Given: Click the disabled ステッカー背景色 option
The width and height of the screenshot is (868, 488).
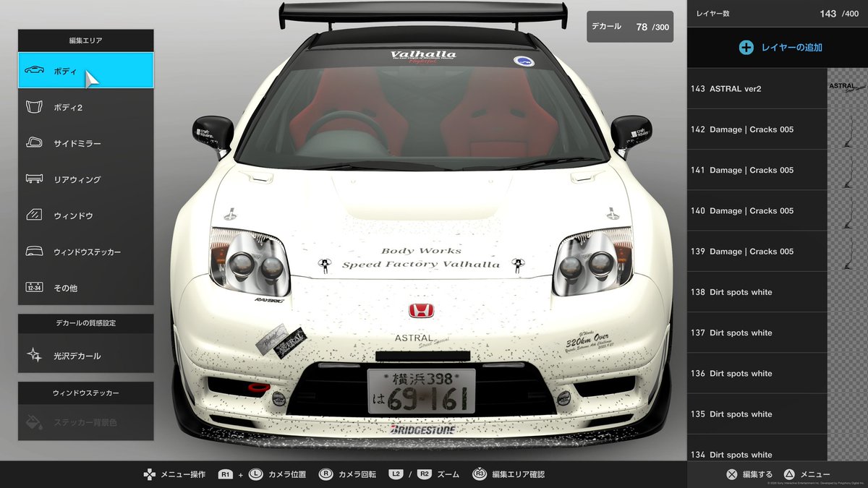Looking at the screenshot, I should pos(85,422).
